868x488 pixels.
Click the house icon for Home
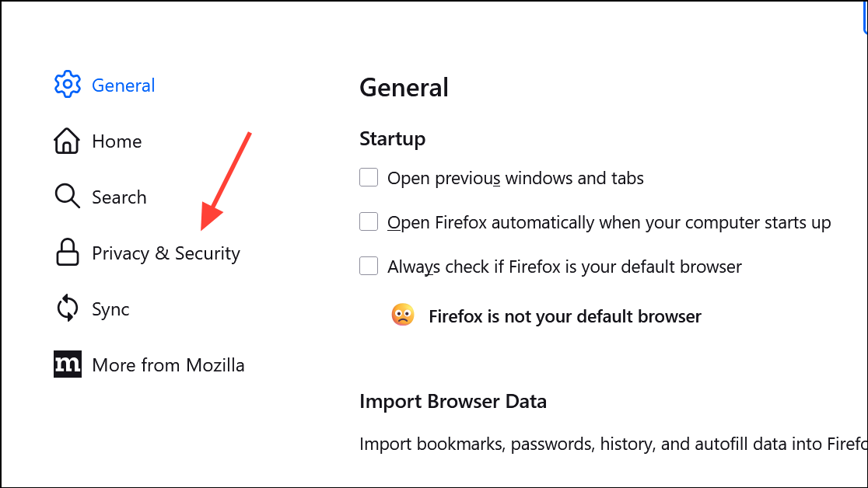pos(67,141)
